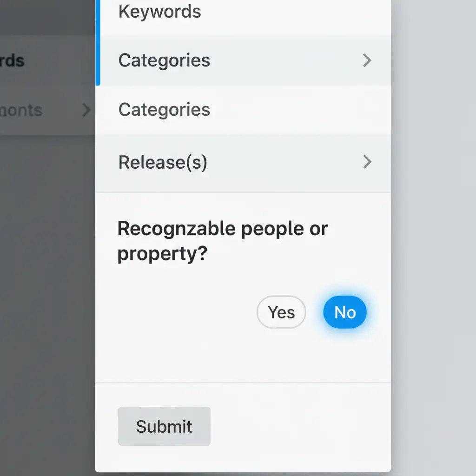Screen dimensions: 476x476
Task: Click the divider line above Submit
Action: point(243,383)
